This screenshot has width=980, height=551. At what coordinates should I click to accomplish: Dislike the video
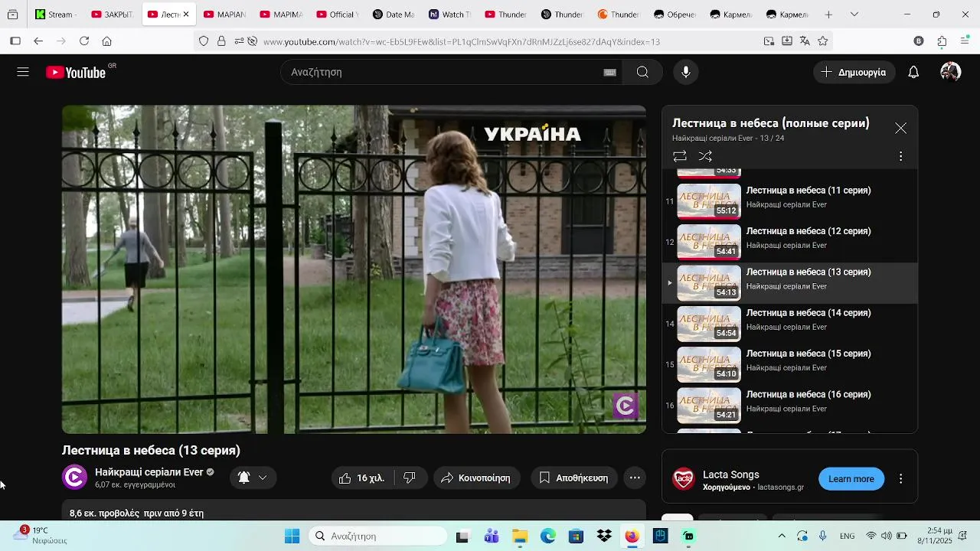coord(410,478)
